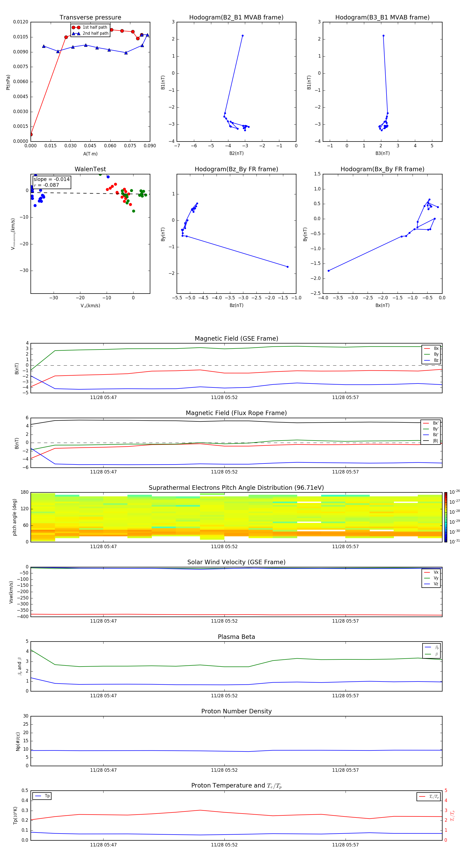This screenshot has height=868, width=473.
Task: Select "Bz'" in the Flux Rope legend
Action: (x=431, y=435)
